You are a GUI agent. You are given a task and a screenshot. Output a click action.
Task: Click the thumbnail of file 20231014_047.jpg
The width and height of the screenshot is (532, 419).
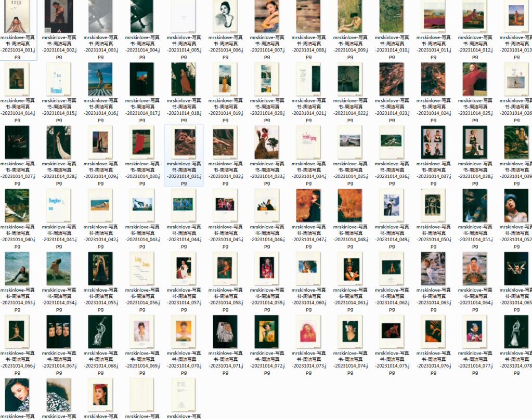tap(308, 205)
